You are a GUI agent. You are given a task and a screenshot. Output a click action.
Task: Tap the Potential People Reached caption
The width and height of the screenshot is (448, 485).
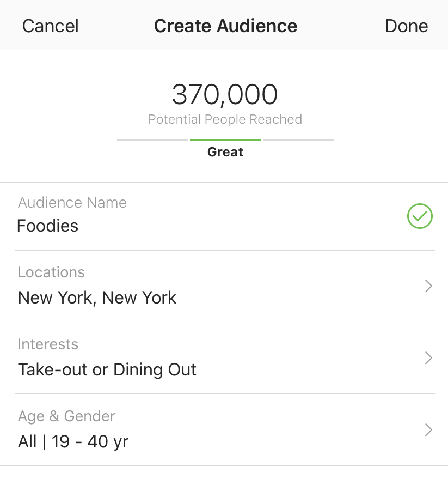[225, 119]
